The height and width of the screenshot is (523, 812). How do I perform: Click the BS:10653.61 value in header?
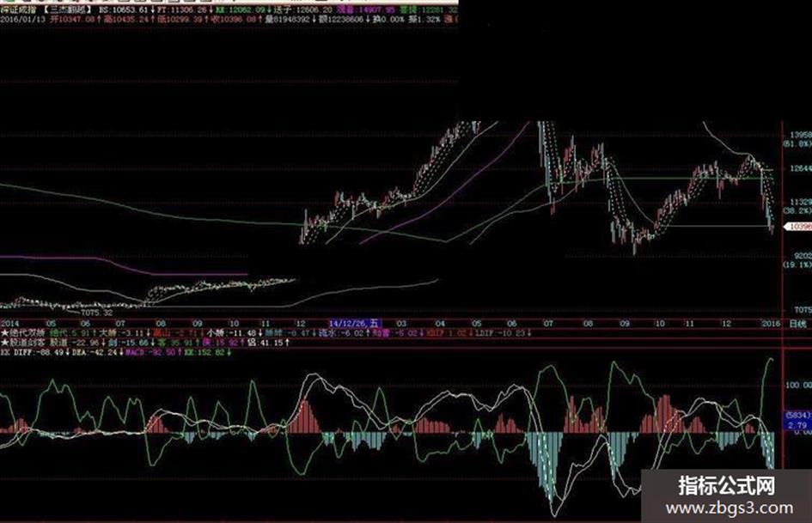pyautogui.click(x=125, y=9)
